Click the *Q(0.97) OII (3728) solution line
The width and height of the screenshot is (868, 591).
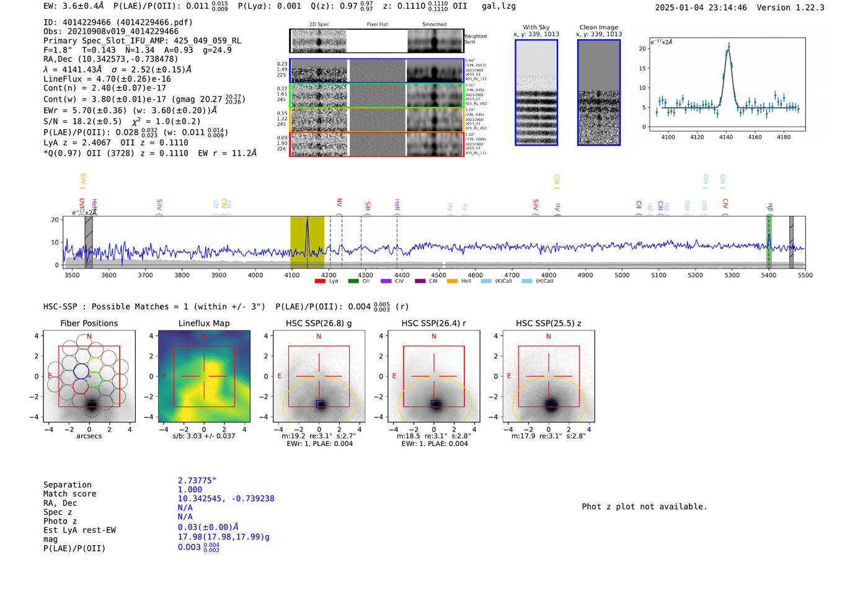pos(150,153)
